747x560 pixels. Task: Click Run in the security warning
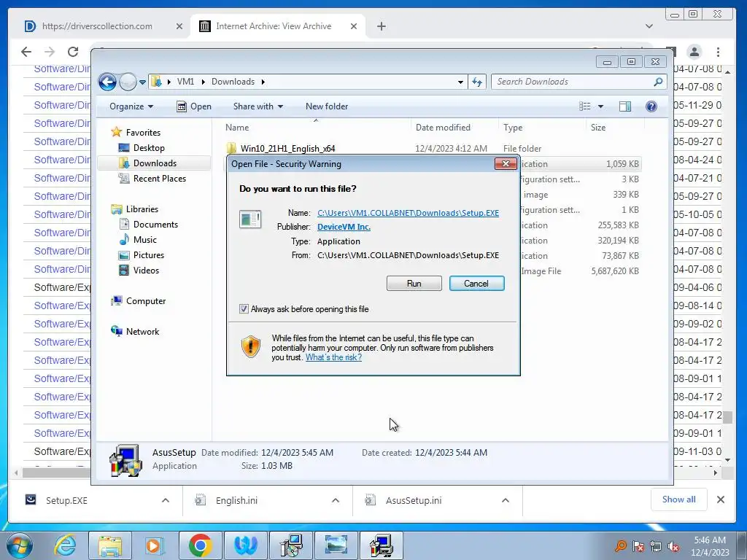[x=414, y=284]
